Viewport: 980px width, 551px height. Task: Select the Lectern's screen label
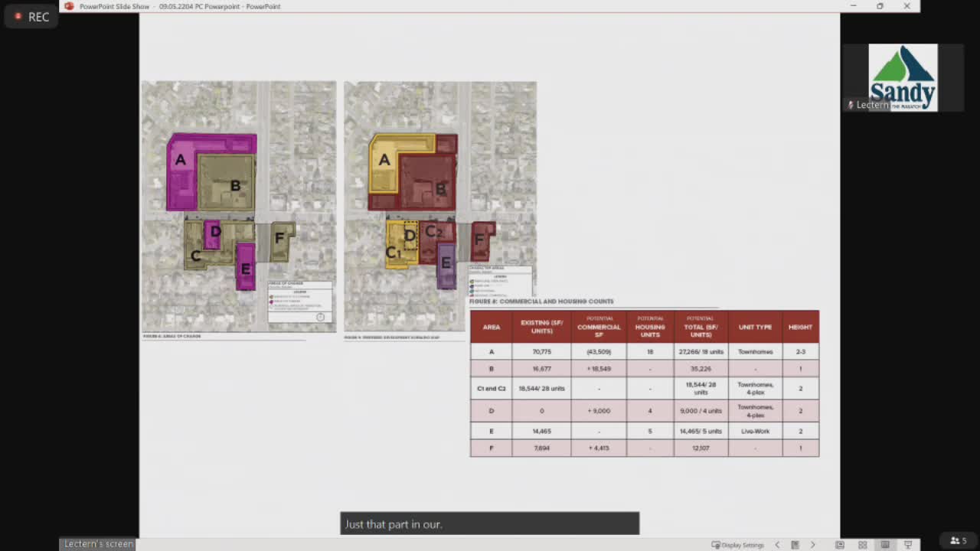pos(97,543)
